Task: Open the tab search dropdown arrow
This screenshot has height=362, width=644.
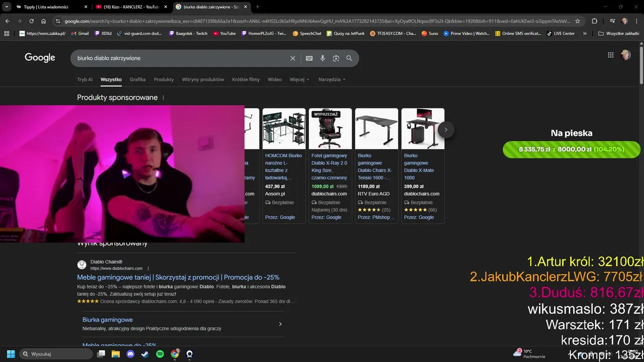Action: (7, 7)
